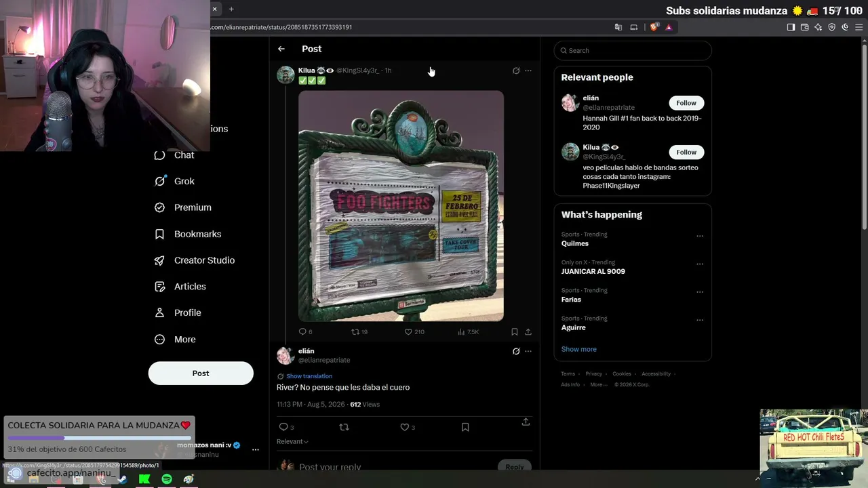
Task: Open options for Aguirre trend
Action: pos(700,320)
